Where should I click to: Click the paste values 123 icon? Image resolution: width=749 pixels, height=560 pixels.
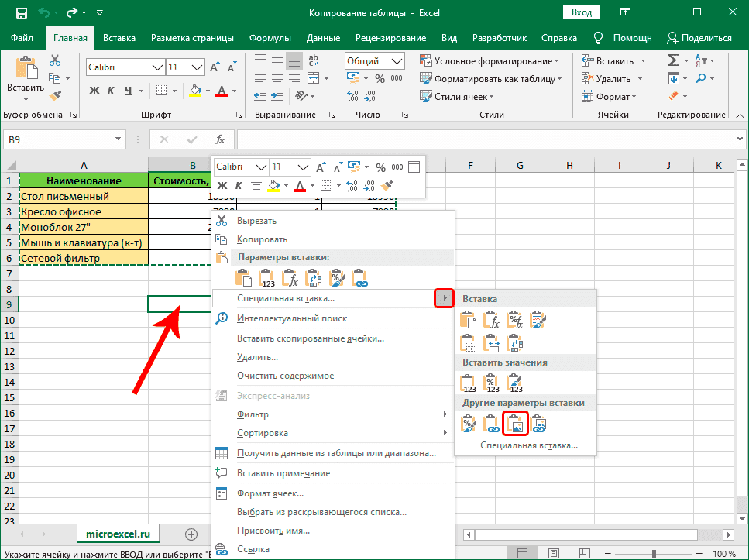(467, 382)
